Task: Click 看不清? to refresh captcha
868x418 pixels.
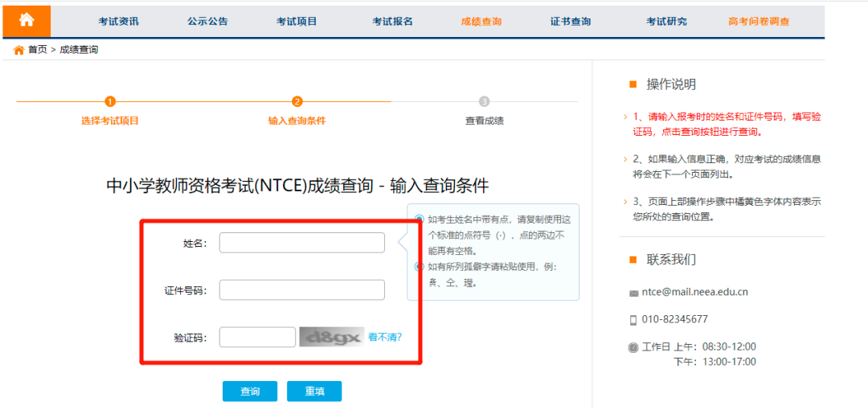Action: pos(385,337)
